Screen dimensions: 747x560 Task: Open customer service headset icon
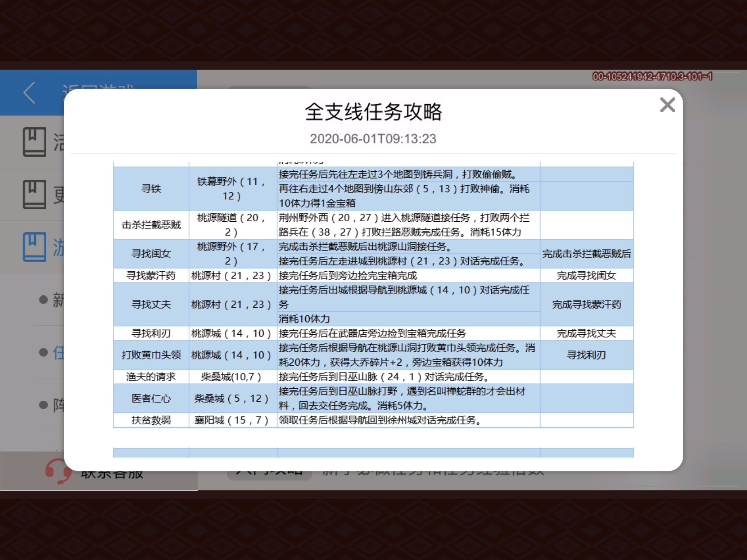coord(58,471)
